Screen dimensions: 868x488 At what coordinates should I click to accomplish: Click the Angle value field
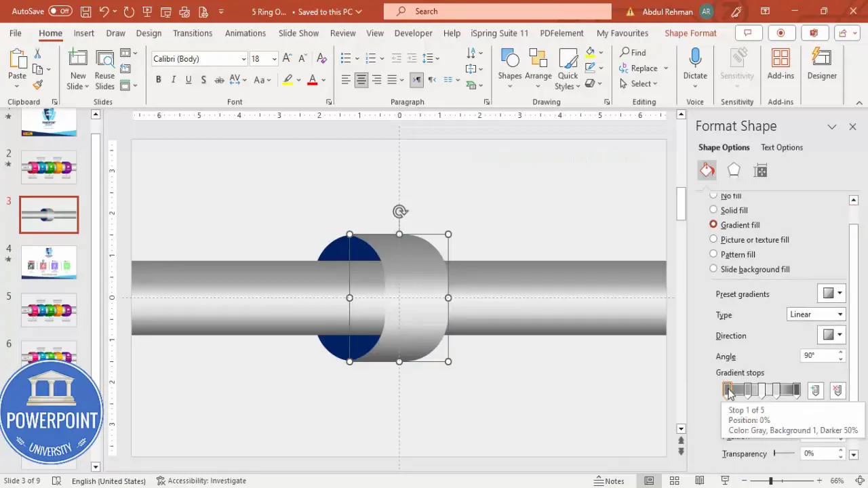point(818,356)
